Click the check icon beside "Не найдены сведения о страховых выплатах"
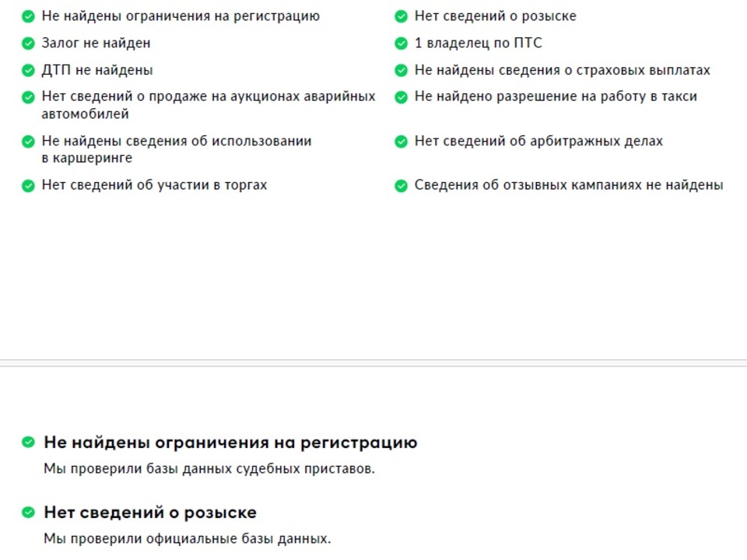747x560 pixels. pyautogui.click(x=401, y=71)
